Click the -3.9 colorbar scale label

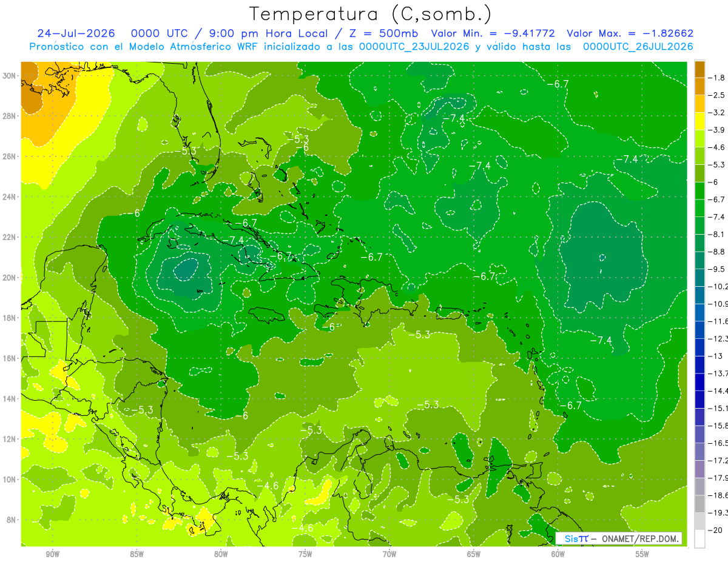click(x=717, y=130)
